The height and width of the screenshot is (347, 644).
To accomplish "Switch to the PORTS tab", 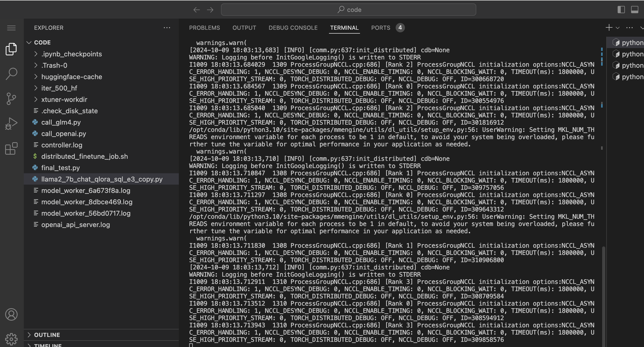I will 381,28.
